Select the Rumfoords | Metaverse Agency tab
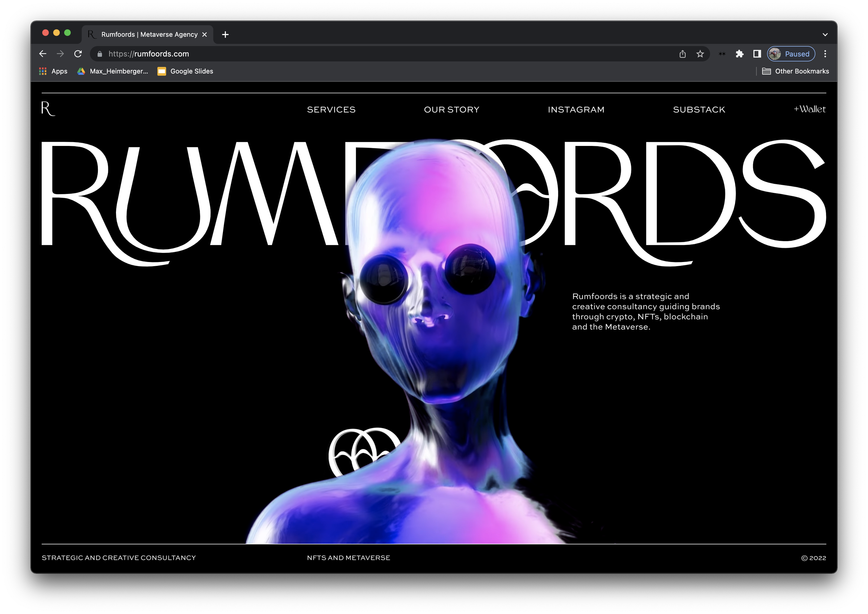This screenshot has height=614, width=868. (149, 34)
